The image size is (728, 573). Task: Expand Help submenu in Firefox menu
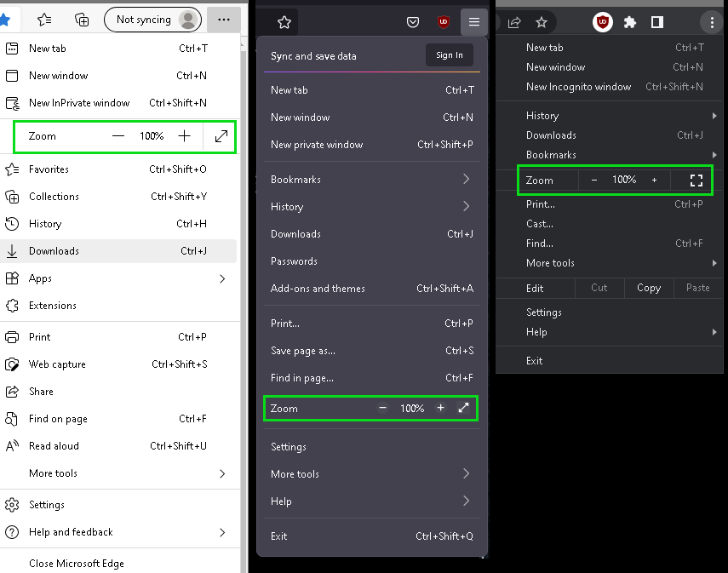pos(371,501)
